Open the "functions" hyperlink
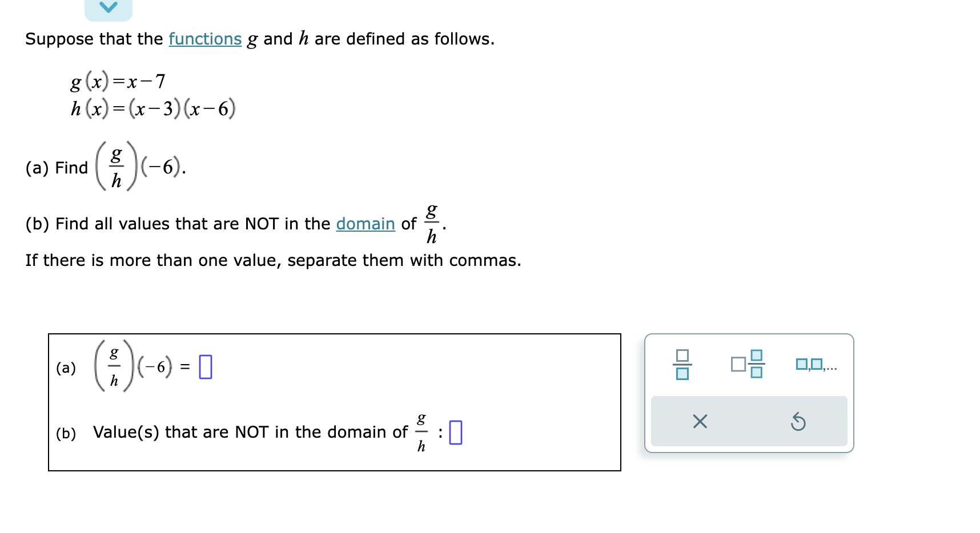The image size is (980, 533). point(205,39)
